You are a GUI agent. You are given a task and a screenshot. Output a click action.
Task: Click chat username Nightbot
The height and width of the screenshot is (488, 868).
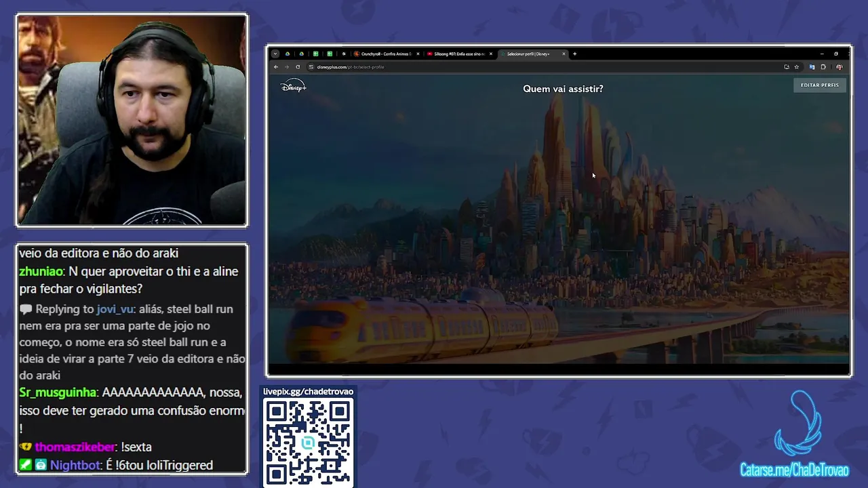click(x=75, y=466)
